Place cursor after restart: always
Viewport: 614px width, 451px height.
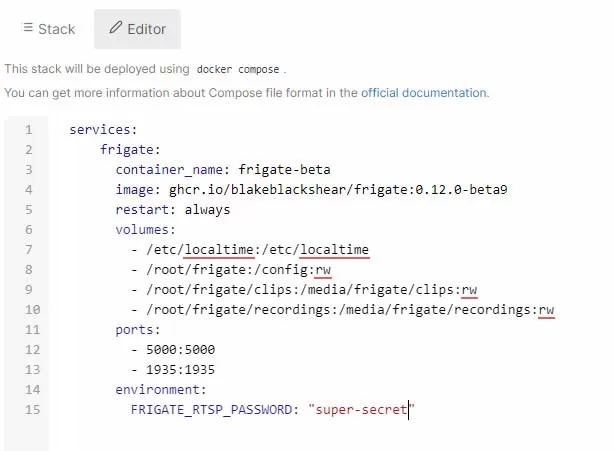(x=231, y=210)
